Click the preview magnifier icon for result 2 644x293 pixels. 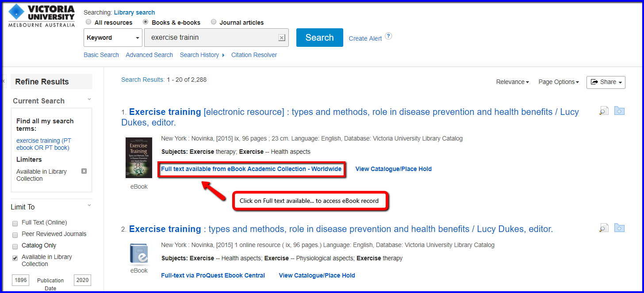(x=604, y=228)
